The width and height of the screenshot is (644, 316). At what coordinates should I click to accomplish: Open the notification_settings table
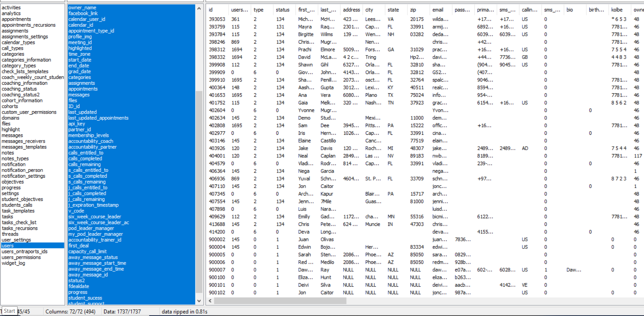(x=23, y=176)
